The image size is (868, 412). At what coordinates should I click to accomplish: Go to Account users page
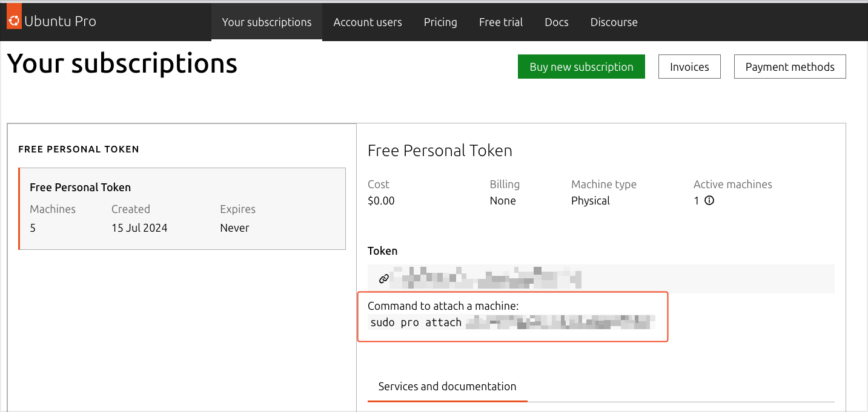click(x=367, y=22)
